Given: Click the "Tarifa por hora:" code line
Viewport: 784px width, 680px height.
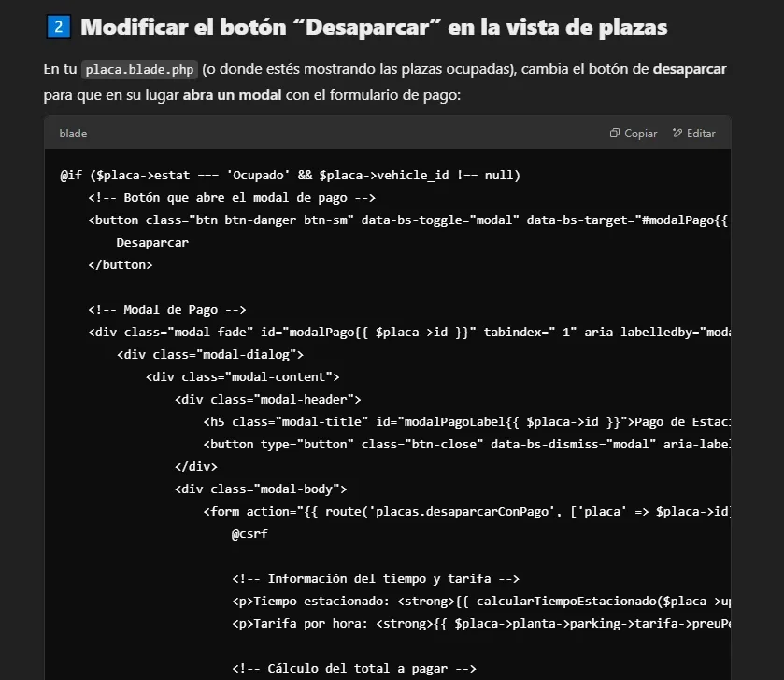Looking at the screenshot, I should point(481,624).
